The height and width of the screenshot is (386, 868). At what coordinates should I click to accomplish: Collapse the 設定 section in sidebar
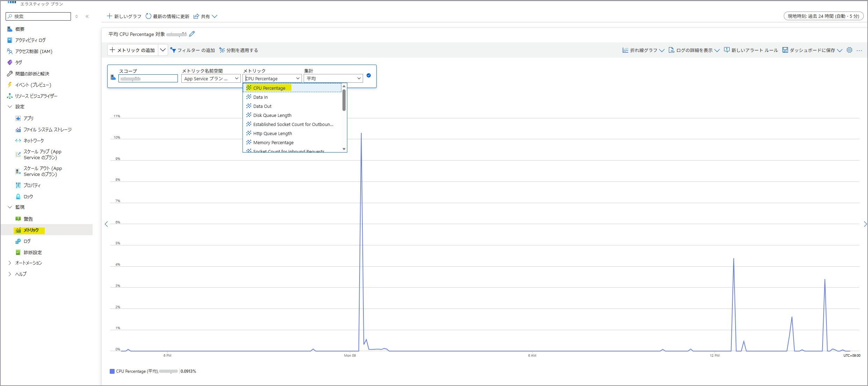(10, 106)
